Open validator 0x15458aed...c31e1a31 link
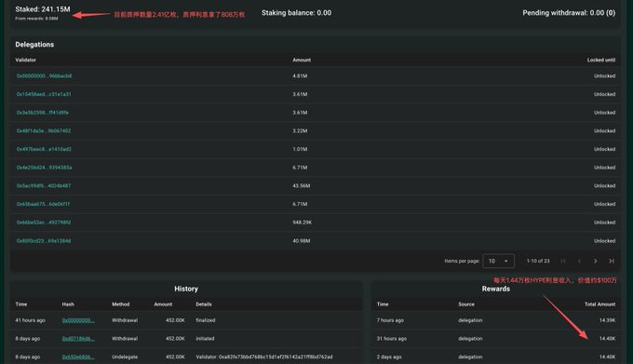This screenshot has width=633, height=364. (x=44, y=94)
